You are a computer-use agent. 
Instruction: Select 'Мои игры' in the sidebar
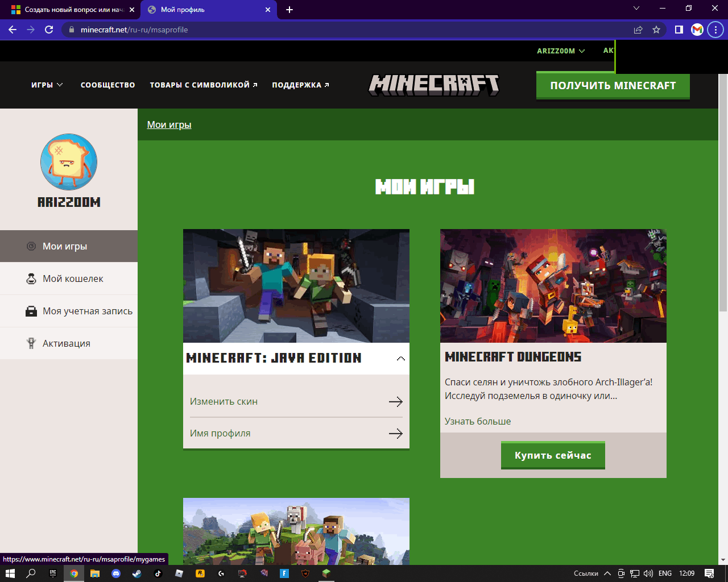pyautogui.click(x=69, y=246)
